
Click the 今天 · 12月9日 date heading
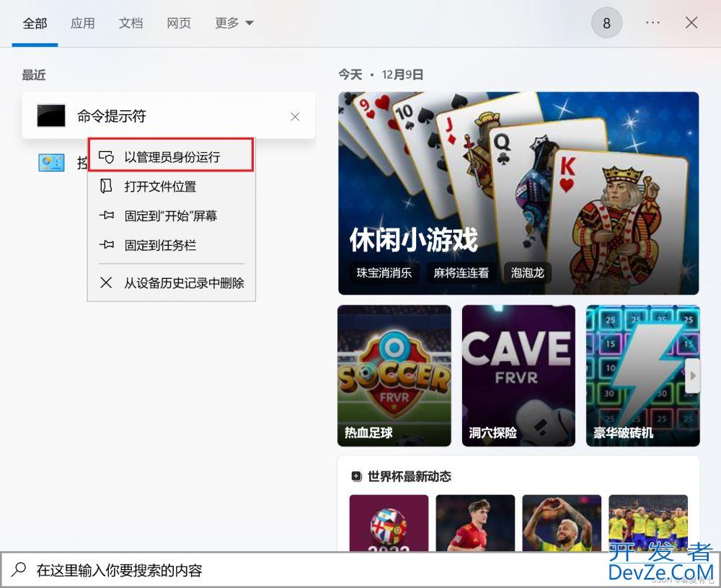pos(381,74)
